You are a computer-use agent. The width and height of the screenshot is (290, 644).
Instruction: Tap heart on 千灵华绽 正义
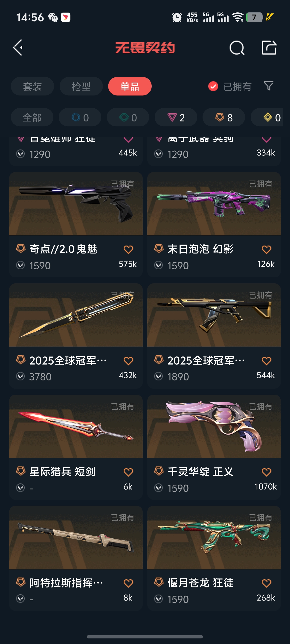266,472
